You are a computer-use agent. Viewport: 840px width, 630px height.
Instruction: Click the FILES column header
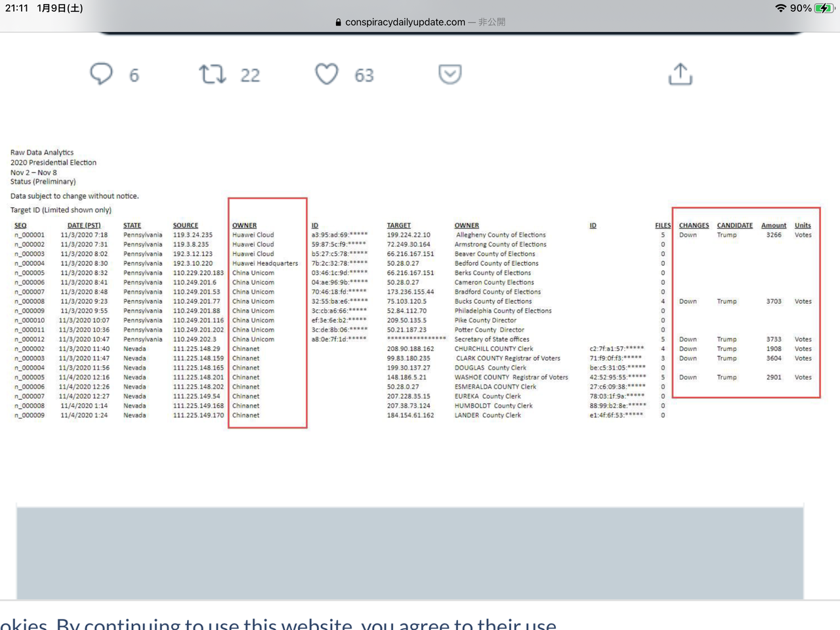click(663, 225)
